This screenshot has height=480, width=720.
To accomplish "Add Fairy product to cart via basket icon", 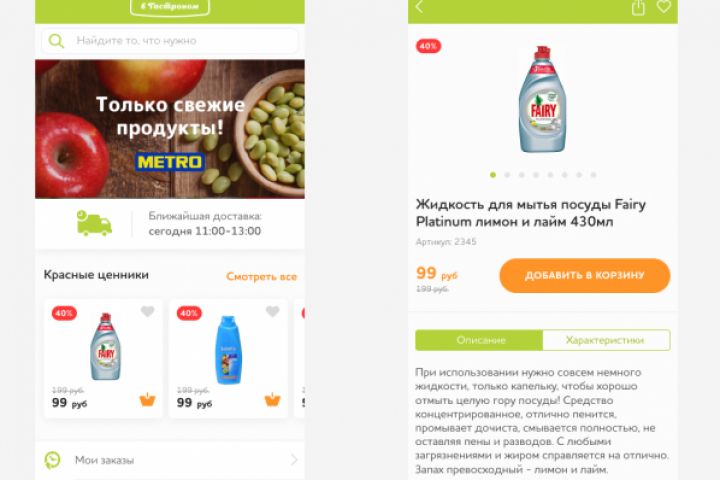I will pos(147,400).
